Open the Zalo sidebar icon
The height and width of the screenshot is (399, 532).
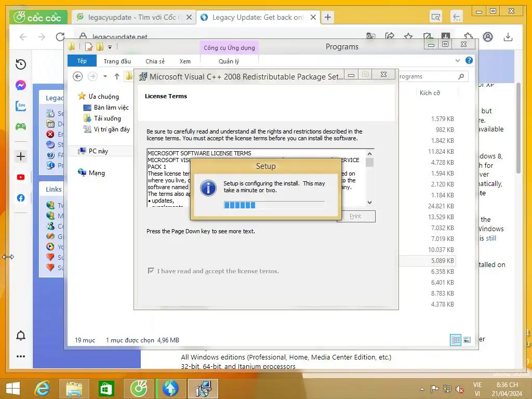21,106
